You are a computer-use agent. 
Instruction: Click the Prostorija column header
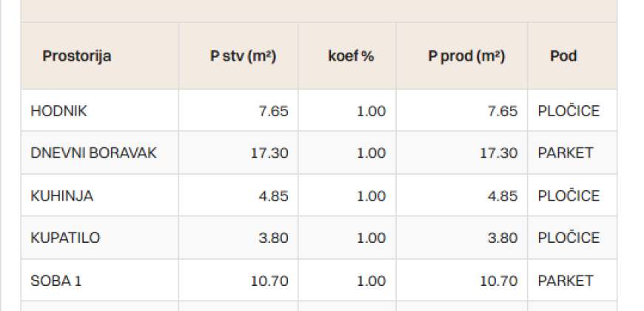77,56
